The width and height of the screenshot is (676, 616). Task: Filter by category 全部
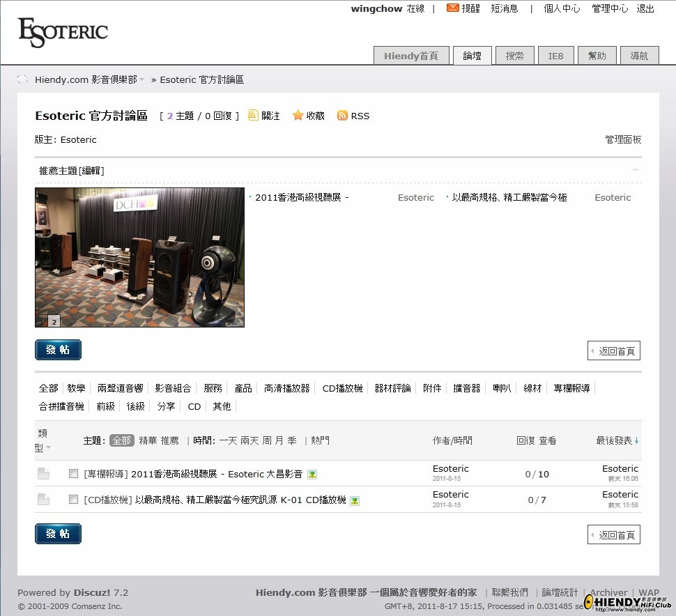pos(48,388)
